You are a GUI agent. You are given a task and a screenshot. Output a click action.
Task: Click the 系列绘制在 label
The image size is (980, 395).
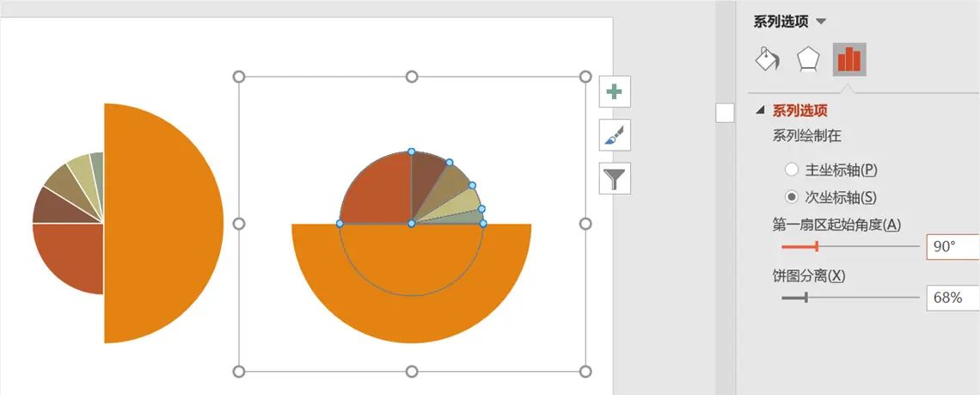pyautogui.click(x=807, y=136)
